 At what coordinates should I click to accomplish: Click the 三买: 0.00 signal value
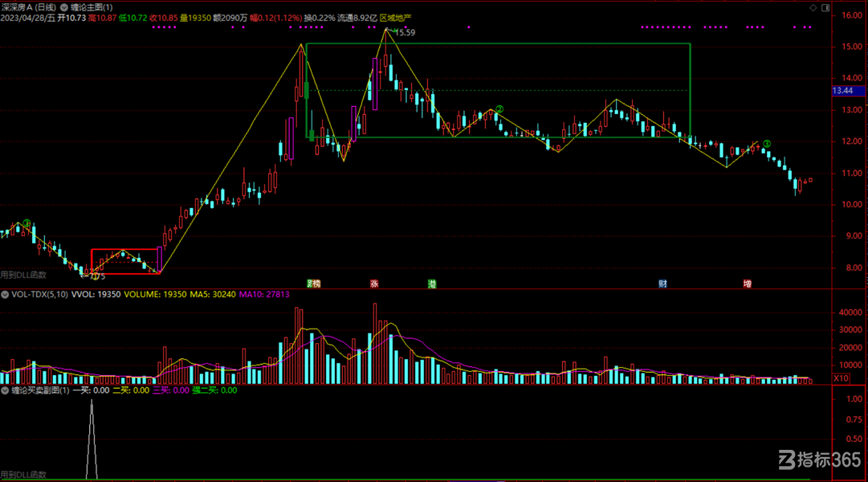[170, 390]
